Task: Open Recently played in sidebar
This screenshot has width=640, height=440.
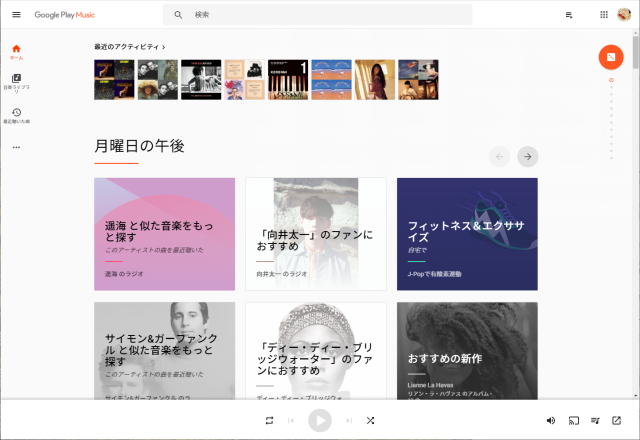Action: [x=16, y=116]
